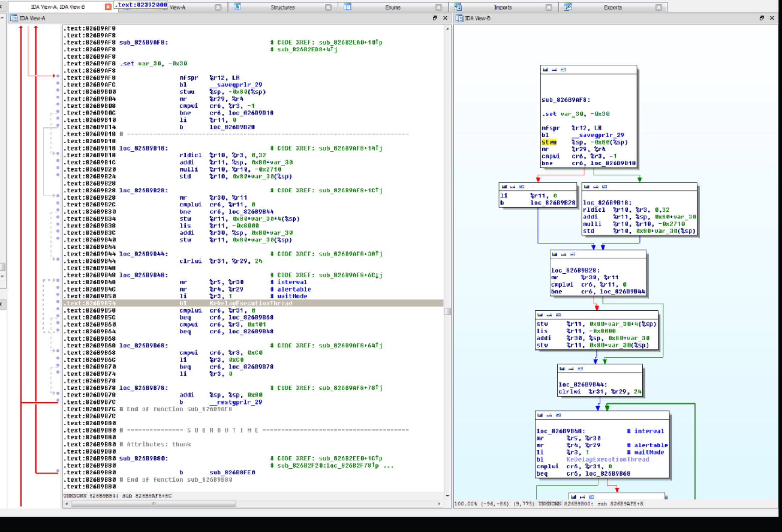The width and height of the screenshot is (782, 532).
Task: Toggle breakpoint dot at .text:826B9AFC
Action: pos(58,83)
